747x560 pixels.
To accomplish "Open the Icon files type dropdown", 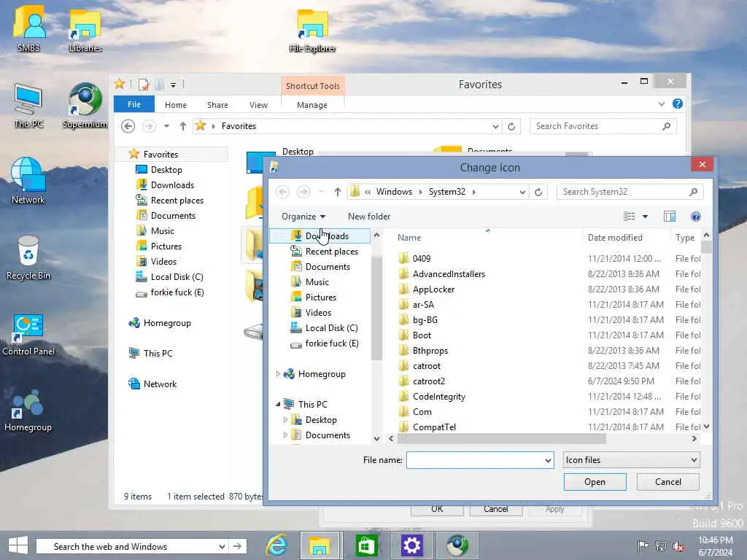I will coord(631,460).
